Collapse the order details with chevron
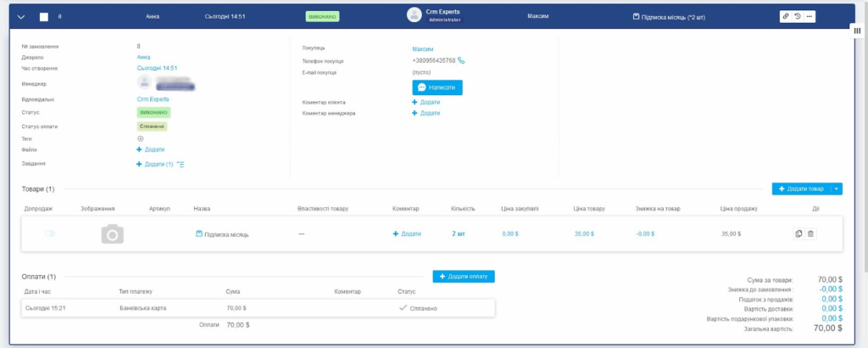 coord(21,16)
